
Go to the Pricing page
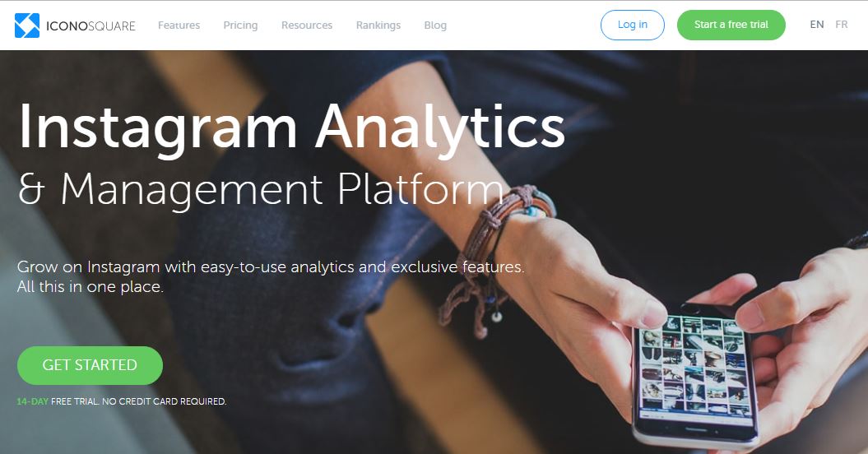[240, 25]
